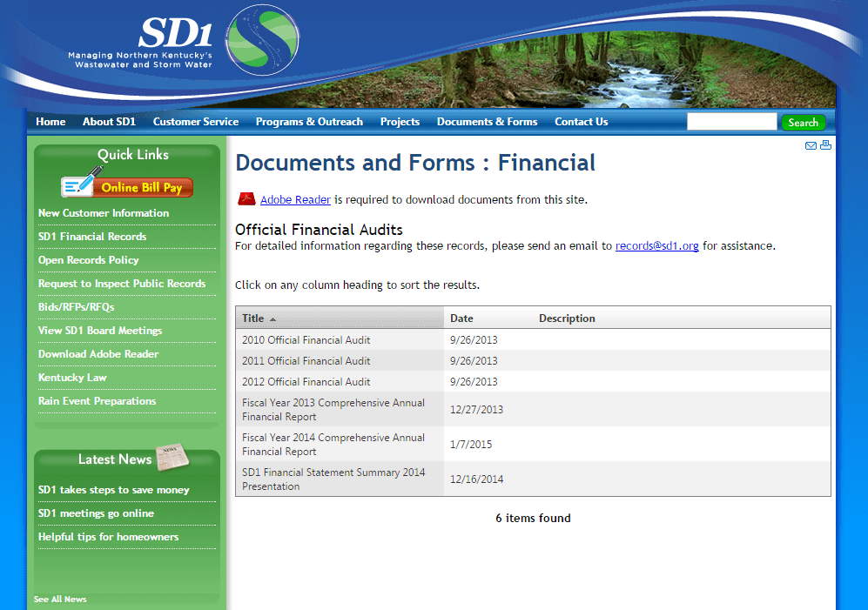This screenshot has width=868, height=610.
Task: Click the 12/27/2013 date cell
Action: point(476,410)
